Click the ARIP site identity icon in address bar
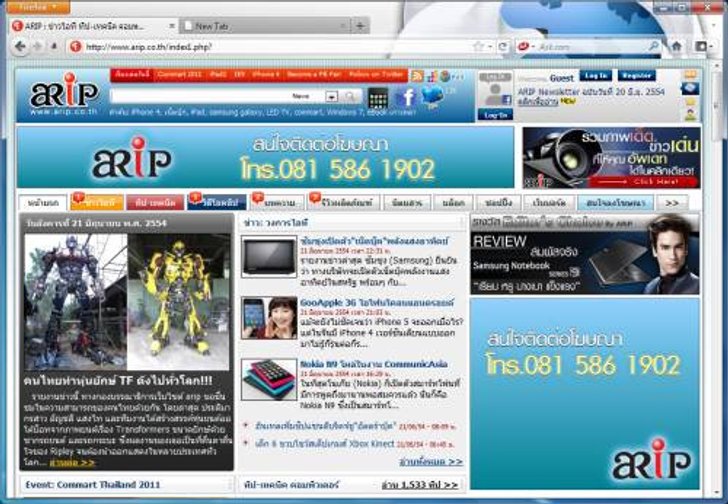The width and height of the screenshot is (728, 504). (x=76, y=46)
